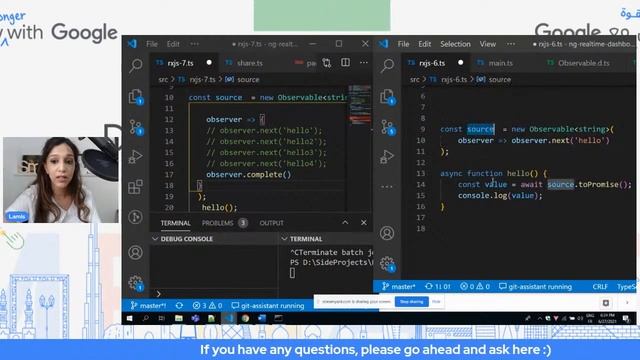The width and height of the screenshot is (640, 360).
Task: Open Chrome from the taskbar
Action: [245, 318]
